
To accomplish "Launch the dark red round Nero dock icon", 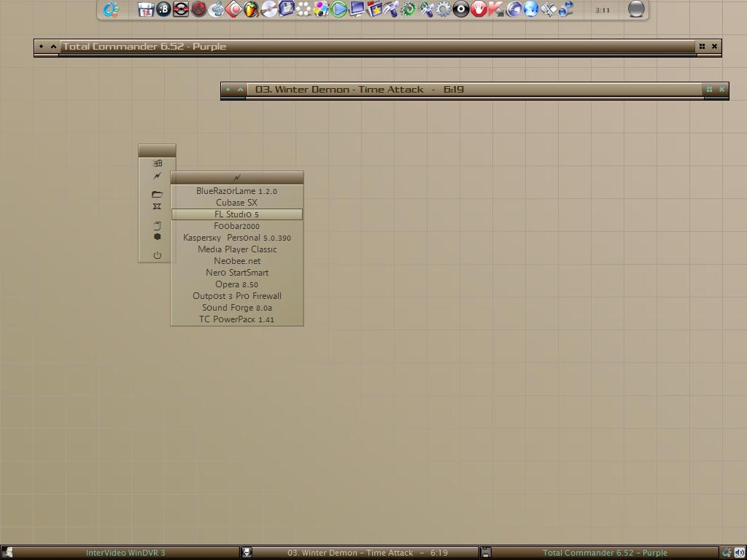I will (x=198, y=9).
